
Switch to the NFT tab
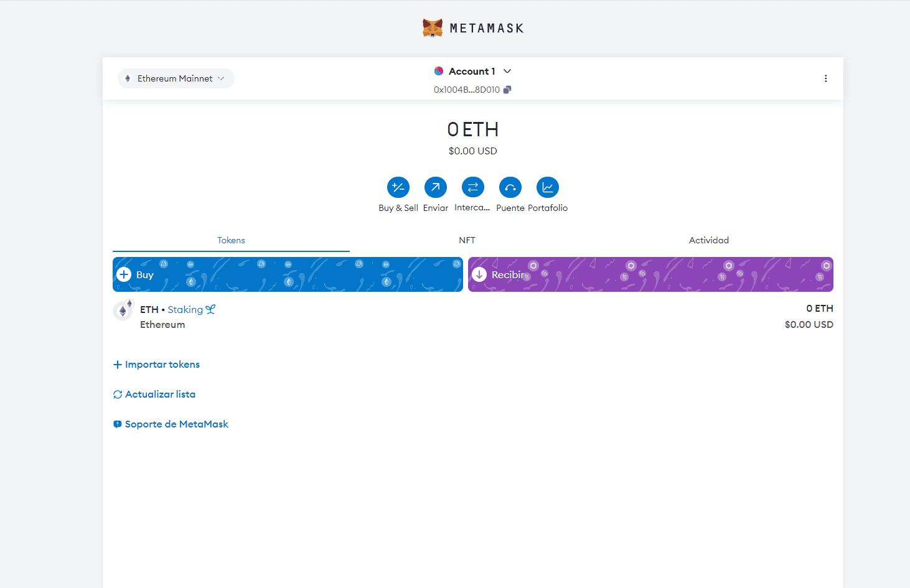click(x=467, y=240)
